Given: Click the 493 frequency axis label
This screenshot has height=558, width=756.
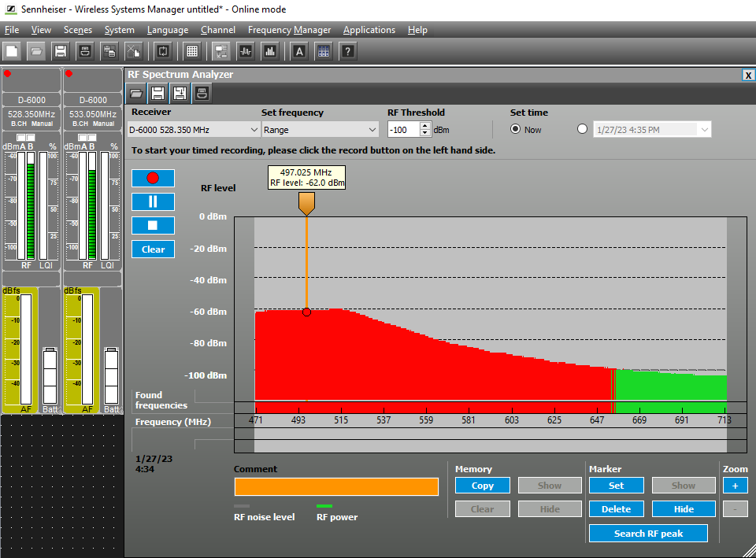Looking at the screenshot, I should [x=298, y=420].
